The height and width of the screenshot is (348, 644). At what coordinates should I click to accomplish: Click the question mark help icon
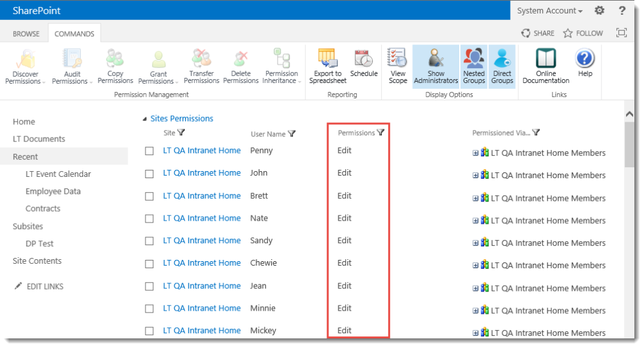tap(622, 10)
